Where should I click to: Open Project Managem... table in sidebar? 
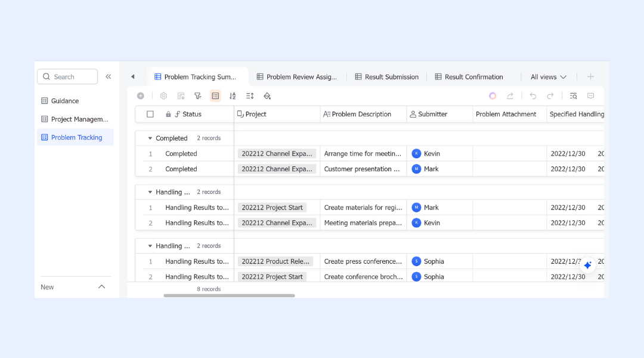pos(75,119)
